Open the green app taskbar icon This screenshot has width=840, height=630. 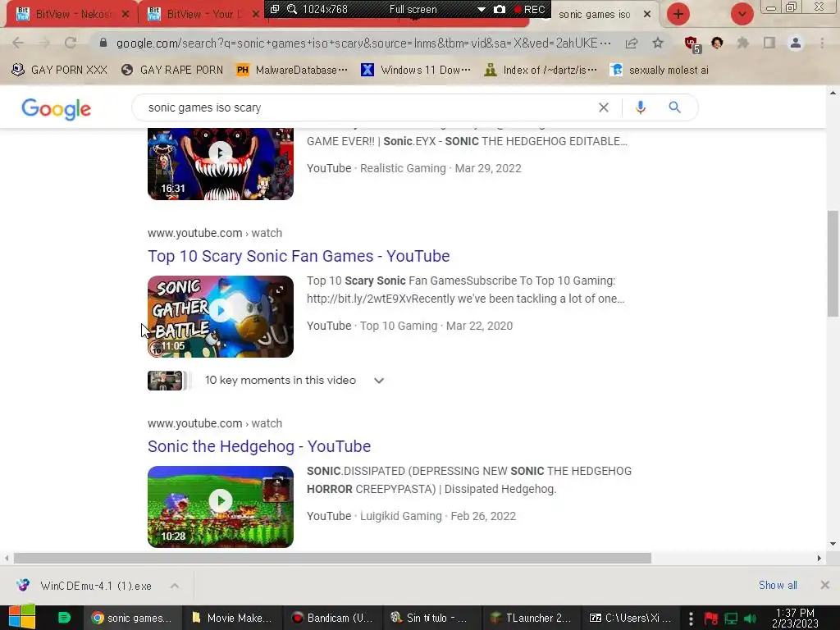(64, 618)
